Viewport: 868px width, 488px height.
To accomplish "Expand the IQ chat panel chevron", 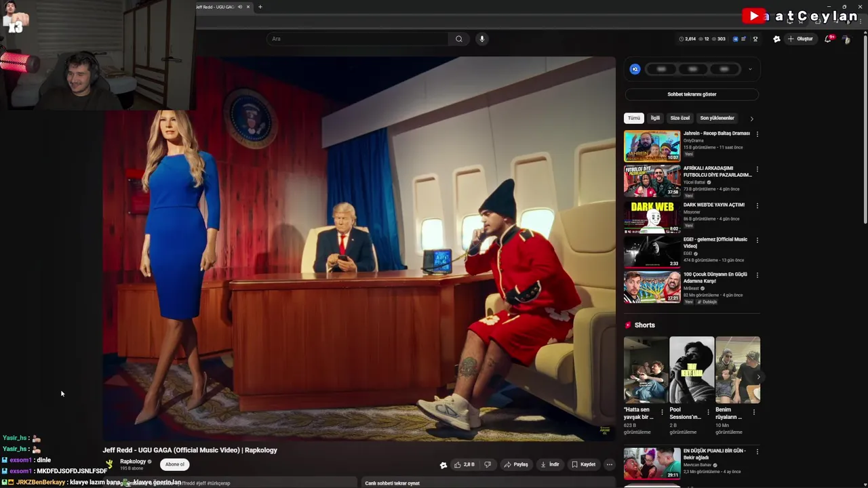I will coord(750,69).
